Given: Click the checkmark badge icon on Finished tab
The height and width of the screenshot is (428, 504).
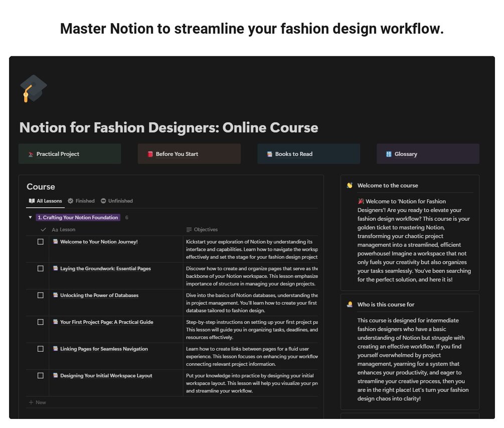Looking at the screenshot, I should pos(70,201).
